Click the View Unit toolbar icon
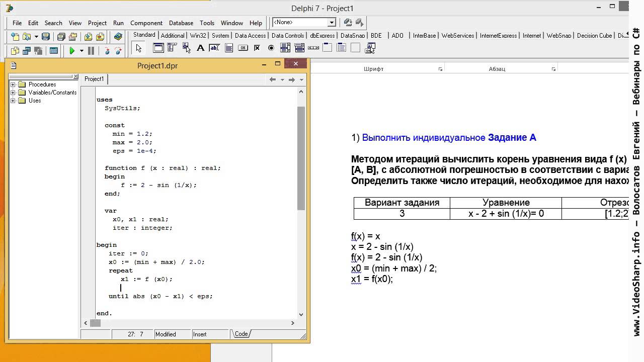Screen dimensions: 644x362 point(15,50)
